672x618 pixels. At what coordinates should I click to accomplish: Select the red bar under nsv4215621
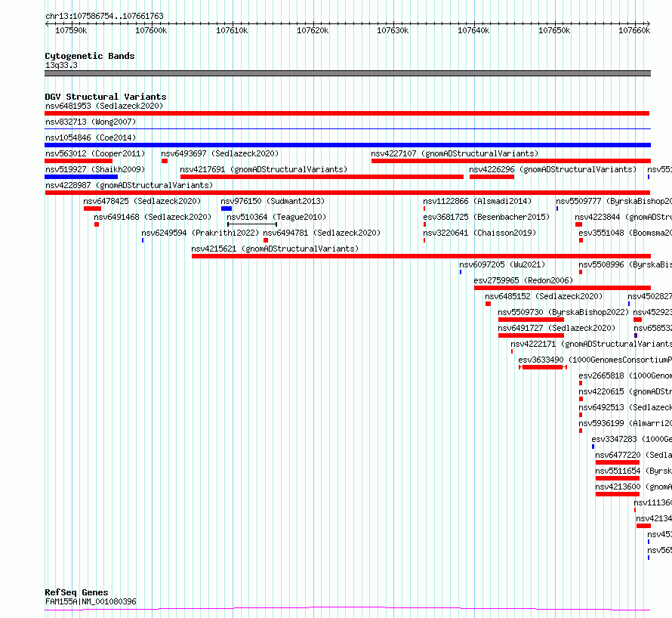click(x=421, y=256)
